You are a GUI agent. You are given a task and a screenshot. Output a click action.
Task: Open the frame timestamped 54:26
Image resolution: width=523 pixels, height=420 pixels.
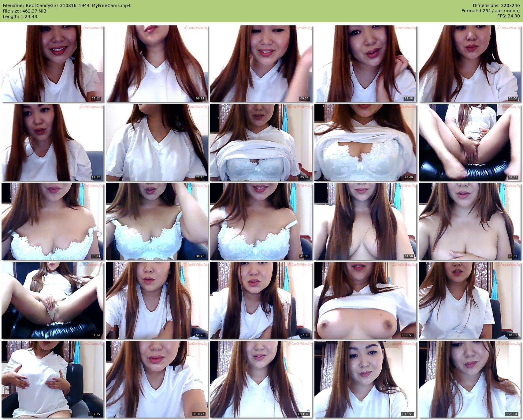[157, 300]
